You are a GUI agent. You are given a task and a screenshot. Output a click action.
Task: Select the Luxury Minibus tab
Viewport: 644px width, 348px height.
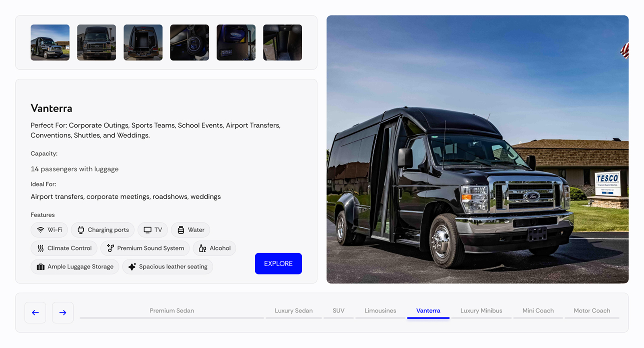point(481,311)
